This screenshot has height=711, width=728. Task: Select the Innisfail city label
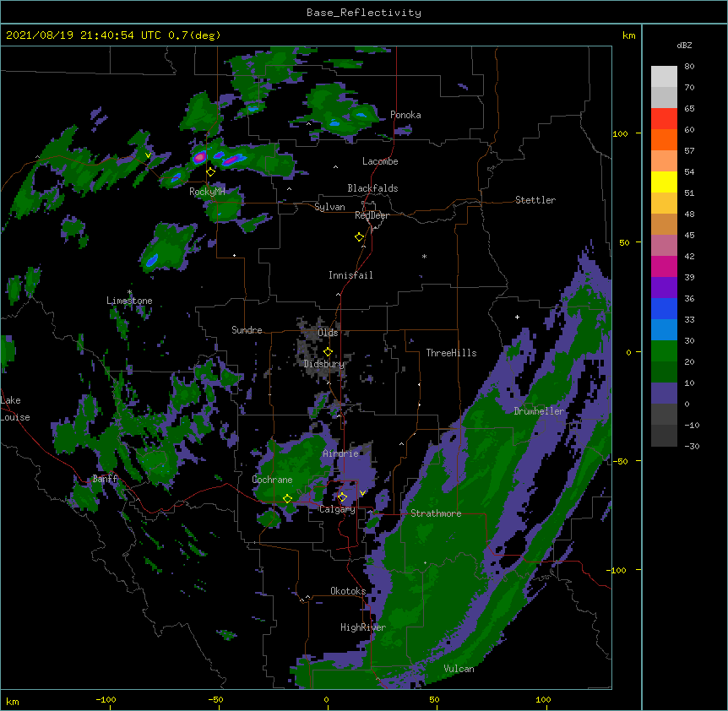coord(350,275)
